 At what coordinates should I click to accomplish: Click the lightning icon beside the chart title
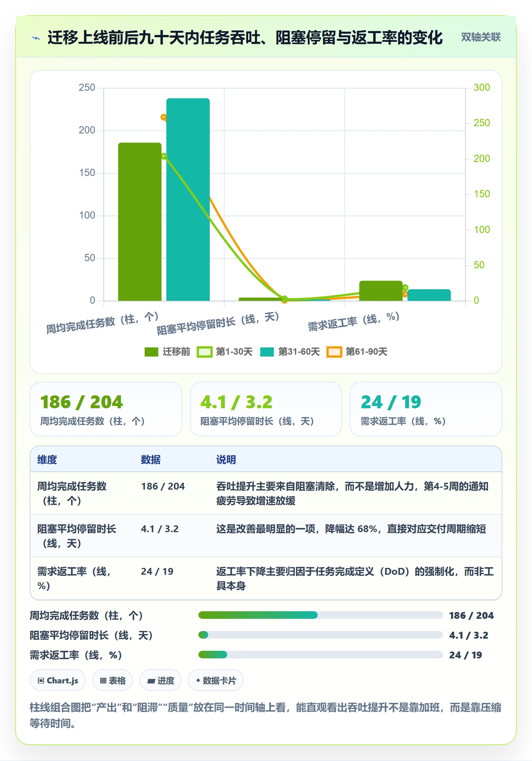(36, 38)
